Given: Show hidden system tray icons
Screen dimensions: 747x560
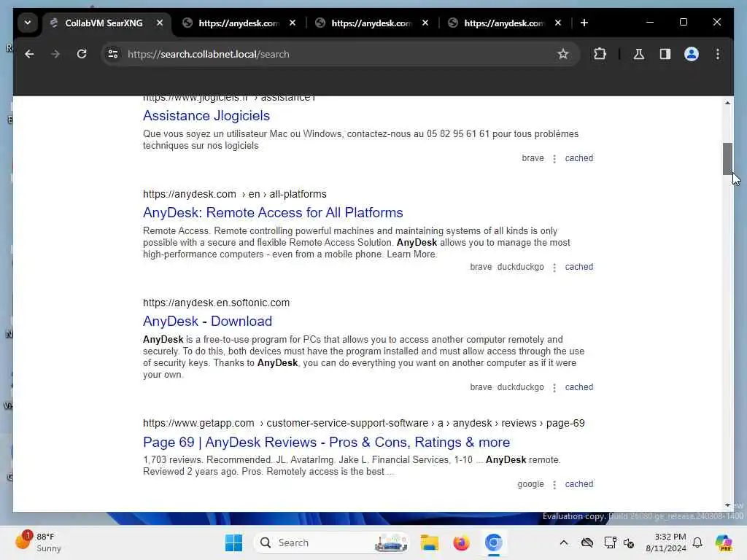Looking at the screenshot, I should (564, 542).
